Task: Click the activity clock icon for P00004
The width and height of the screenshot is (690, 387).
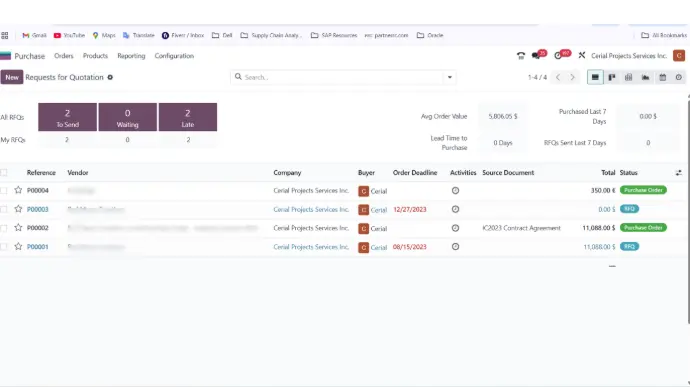Action: point(455,191)
